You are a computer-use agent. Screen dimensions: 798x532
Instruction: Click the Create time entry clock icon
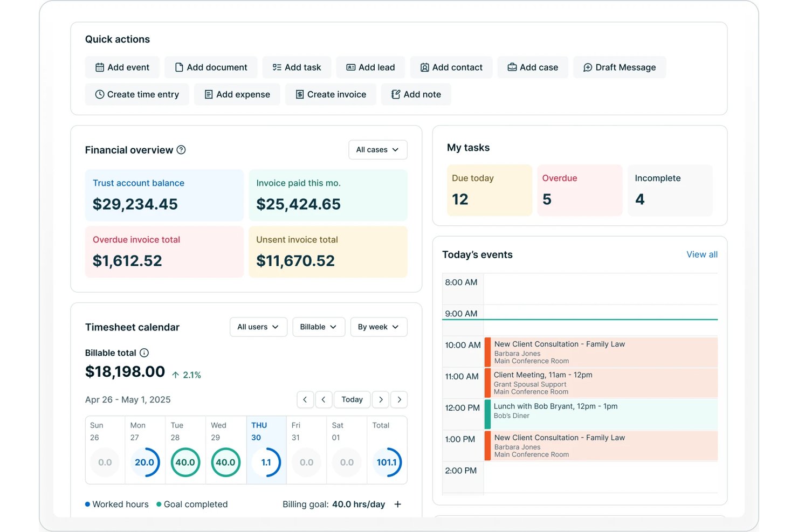[x=100, y=94]
